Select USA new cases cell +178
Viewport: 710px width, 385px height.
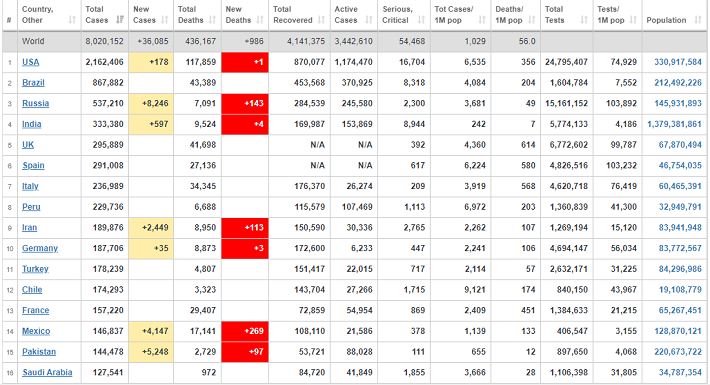[151, 62]
